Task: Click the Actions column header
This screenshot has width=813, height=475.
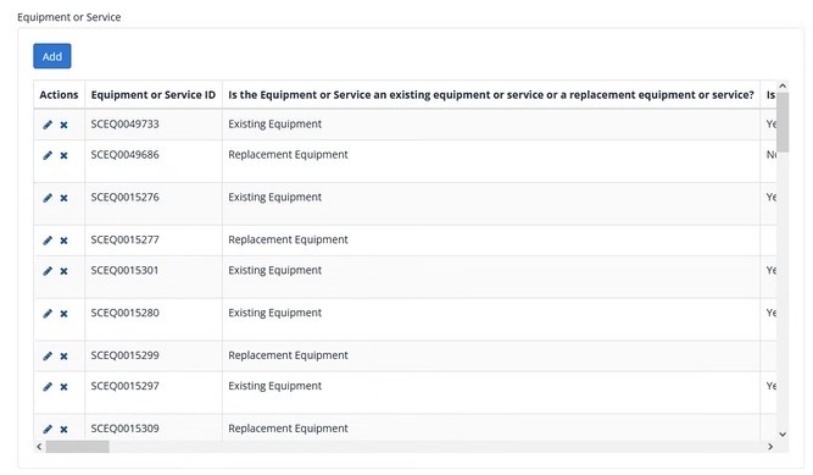Action: point(59,95)
